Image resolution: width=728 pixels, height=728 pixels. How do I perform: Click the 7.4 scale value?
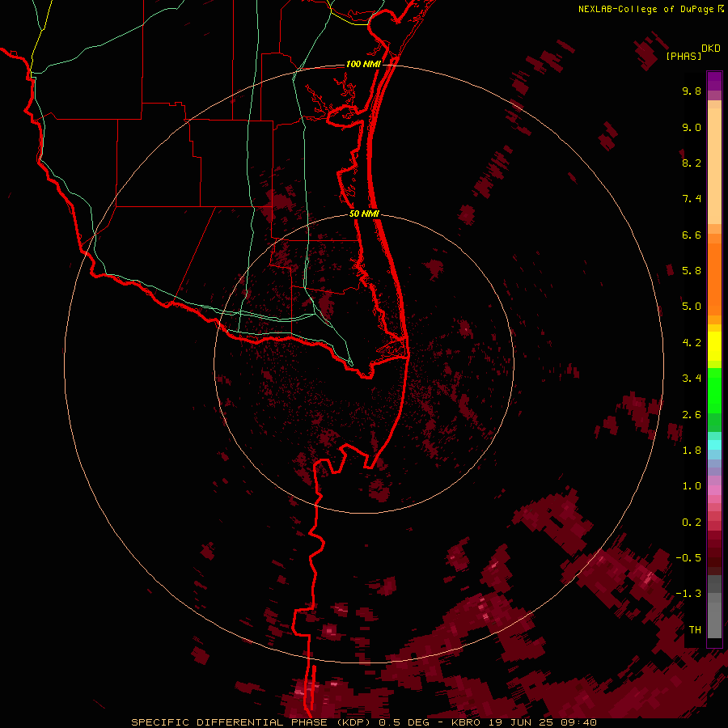pos(692,199)
